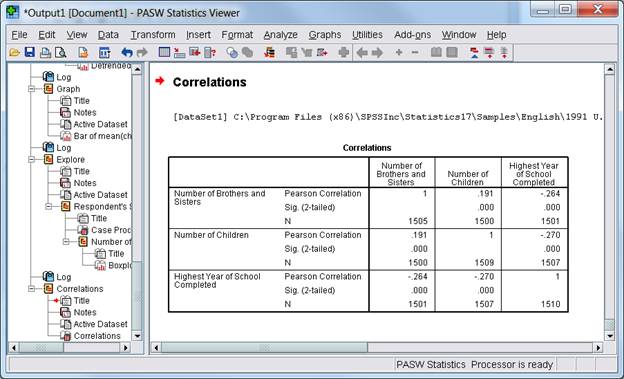Viewport: 624px width, 379px height.
Task: Click down arrow of content vertical scrollbar
Action: [x=610, y=336]
